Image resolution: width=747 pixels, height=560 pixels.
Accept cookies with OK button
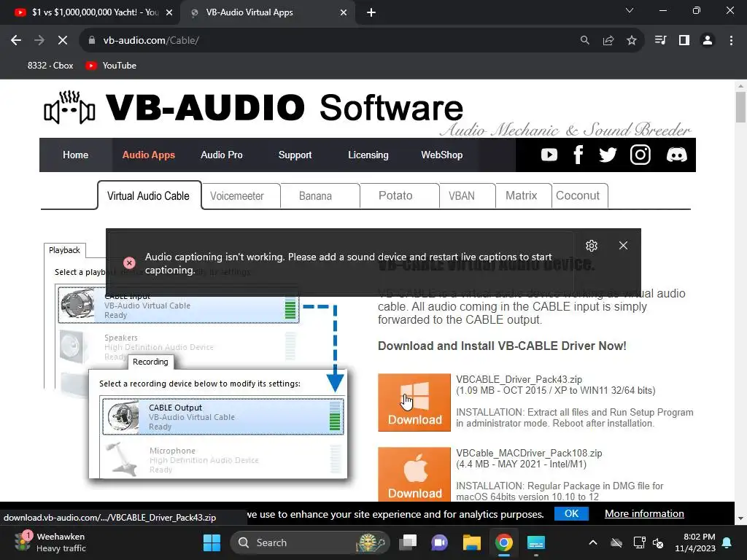coord(571,513)
